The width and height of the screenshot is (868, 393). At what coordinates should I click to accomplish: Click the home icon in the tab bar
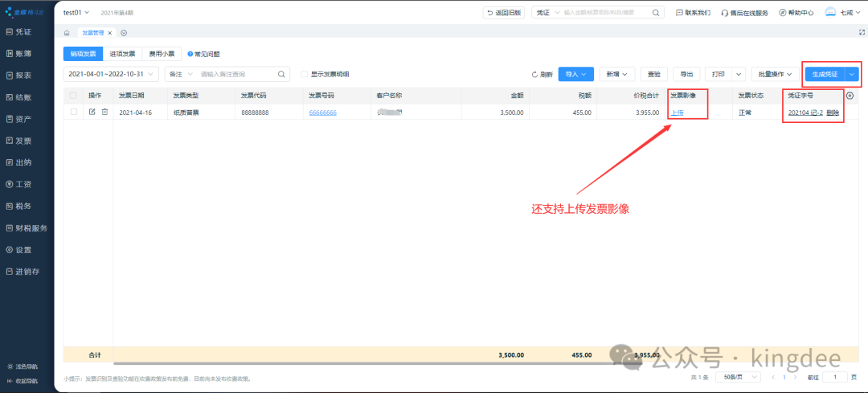[67, 33]
